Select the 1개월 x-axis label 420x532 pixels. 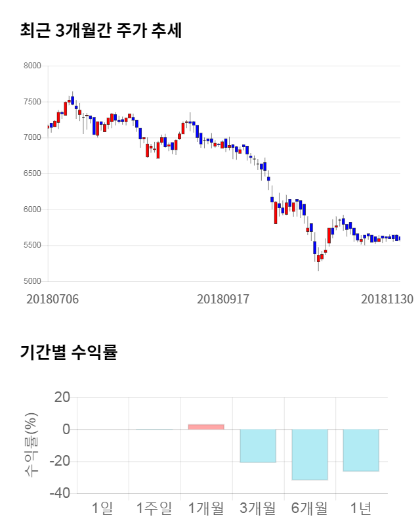206,508
